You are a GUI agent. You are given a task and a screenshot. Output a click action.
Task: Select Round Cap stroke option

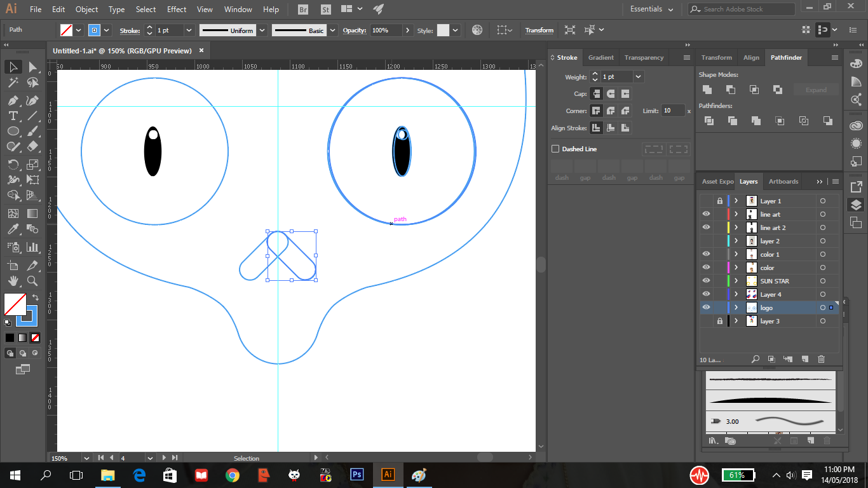pyautogui.click(x=611, y=93)
